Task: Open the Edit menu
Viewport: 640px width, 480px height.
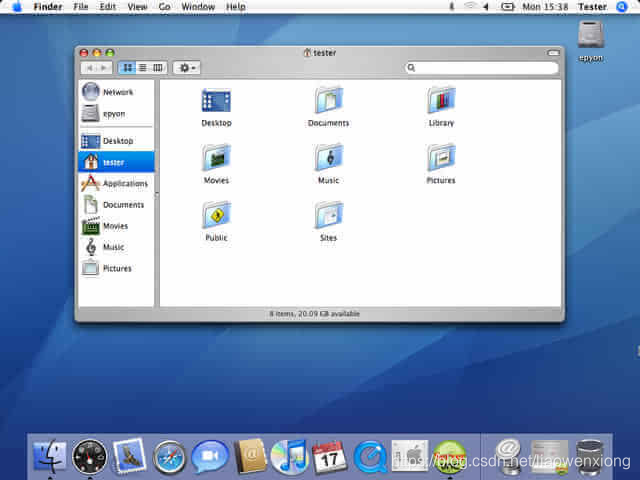Action: (x=108, y=7)
